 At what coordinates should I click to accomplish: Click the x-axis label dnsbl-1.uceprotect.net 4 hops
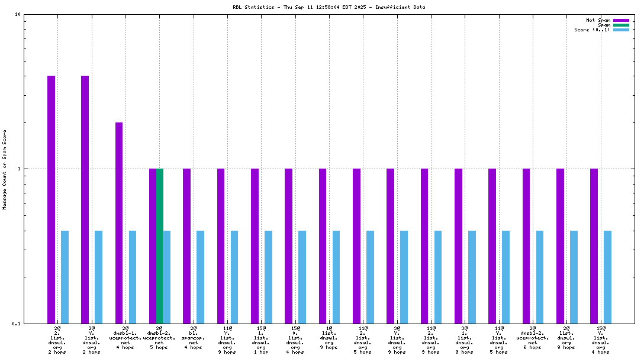(125, 339)
